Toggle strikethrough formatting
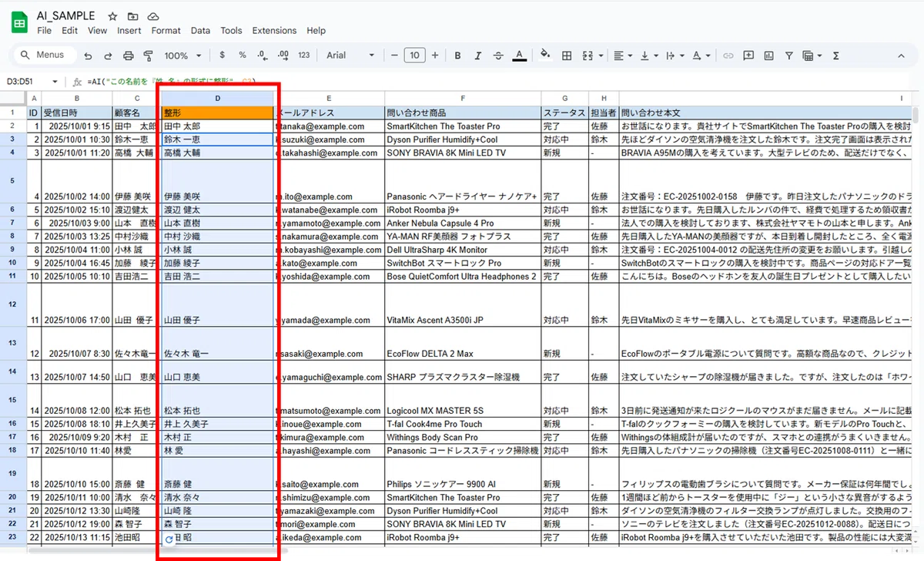The width and height of the screenshot is (924, 561). (499, 55)
